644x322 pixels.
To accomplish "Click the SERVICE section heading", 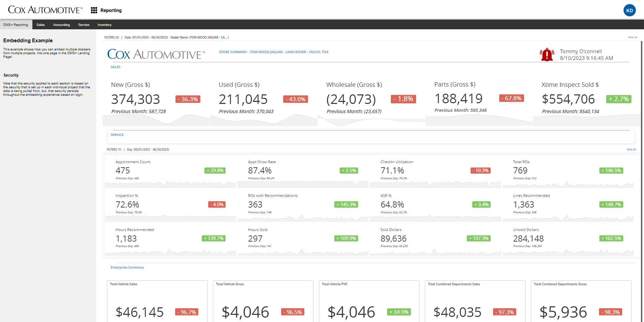I will click(x=117, y=135).
